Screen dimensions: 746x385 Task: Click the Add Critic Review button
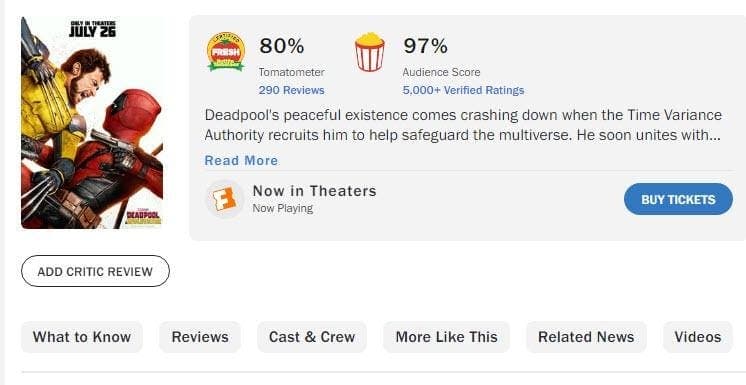click(95, 271)
